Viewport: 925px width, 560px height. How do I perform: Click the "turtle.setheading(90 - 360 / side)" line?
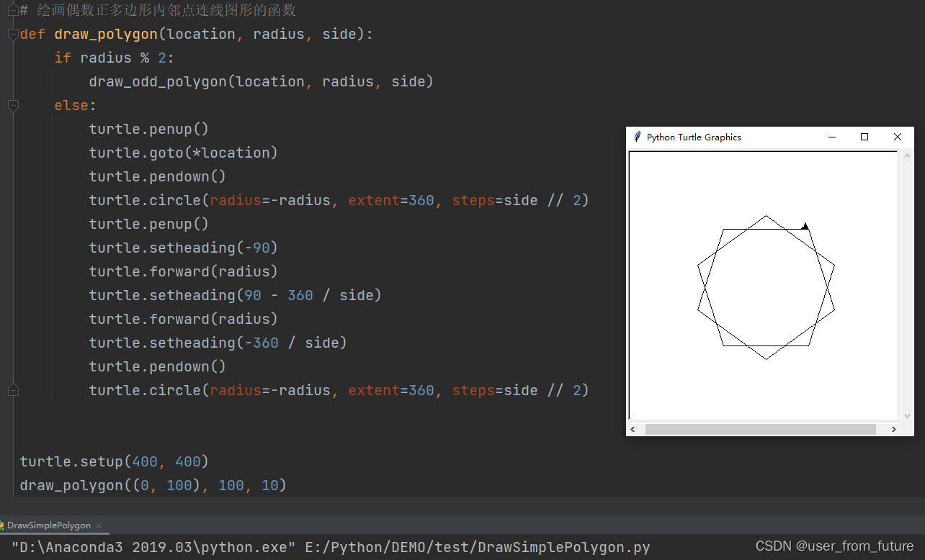click(x=236, y=295)
